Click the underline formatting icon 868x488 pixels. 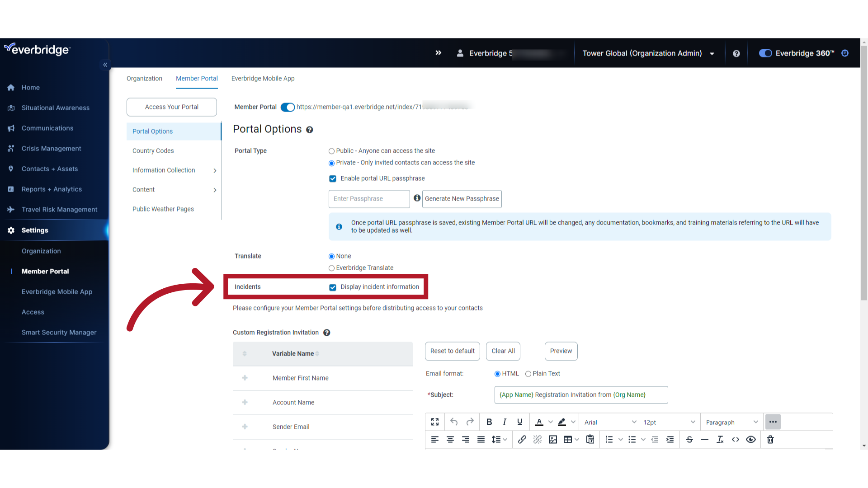click(x=519, y=422)
